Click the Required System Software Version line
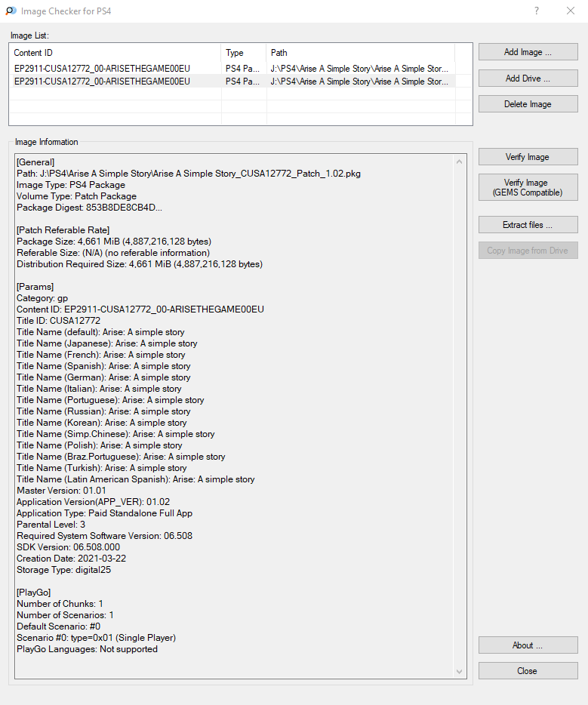Screen dimensions: 588x705 105,536
